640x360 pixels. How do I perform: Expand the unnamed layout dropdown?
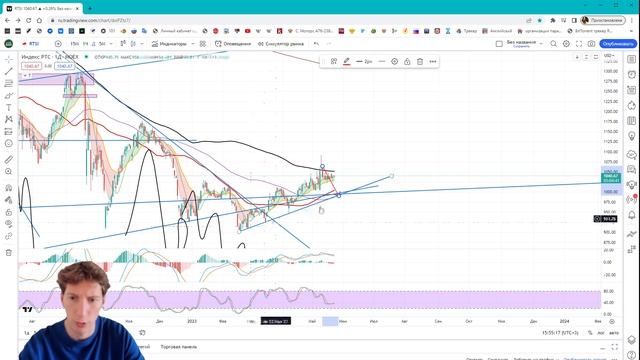pyautogui.click(x=541, y=44)
